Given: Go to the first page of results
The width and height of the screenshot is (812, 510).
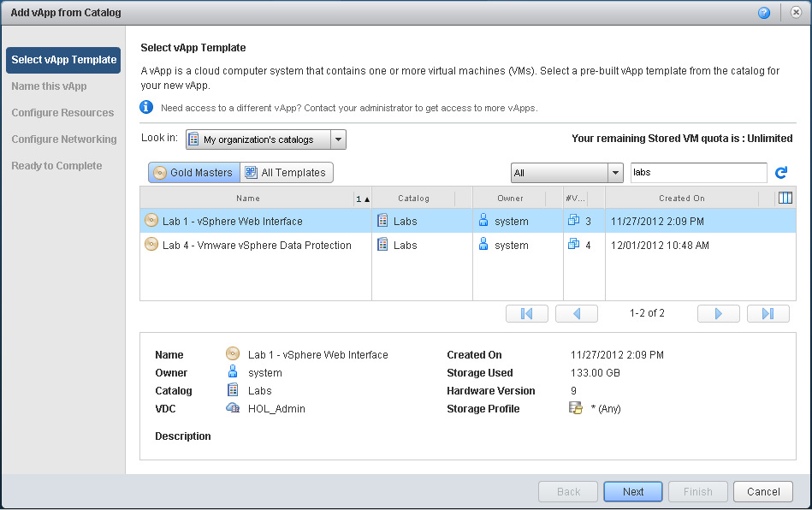Looking at the screenshot, I should 527,314.
